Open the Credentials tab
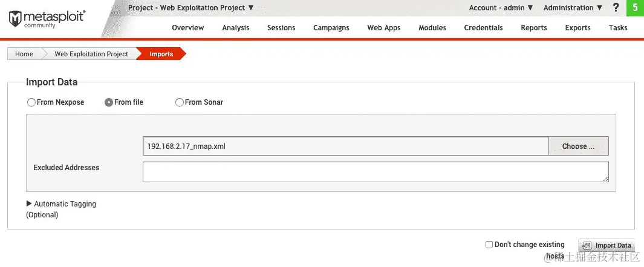Screen dimensions: 644x267 [483, 28]
